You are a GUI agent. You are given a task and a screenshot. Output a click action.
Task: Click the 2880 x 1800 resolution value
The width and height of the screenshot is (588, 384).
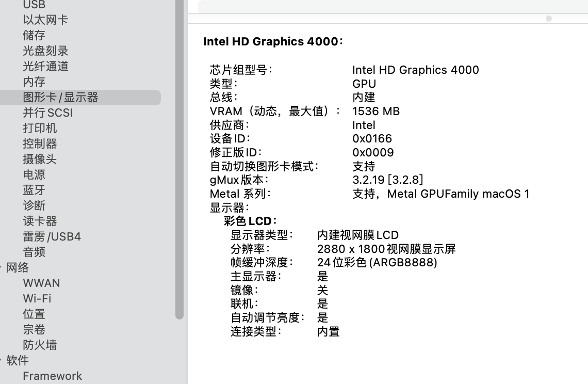coord(386,249)
